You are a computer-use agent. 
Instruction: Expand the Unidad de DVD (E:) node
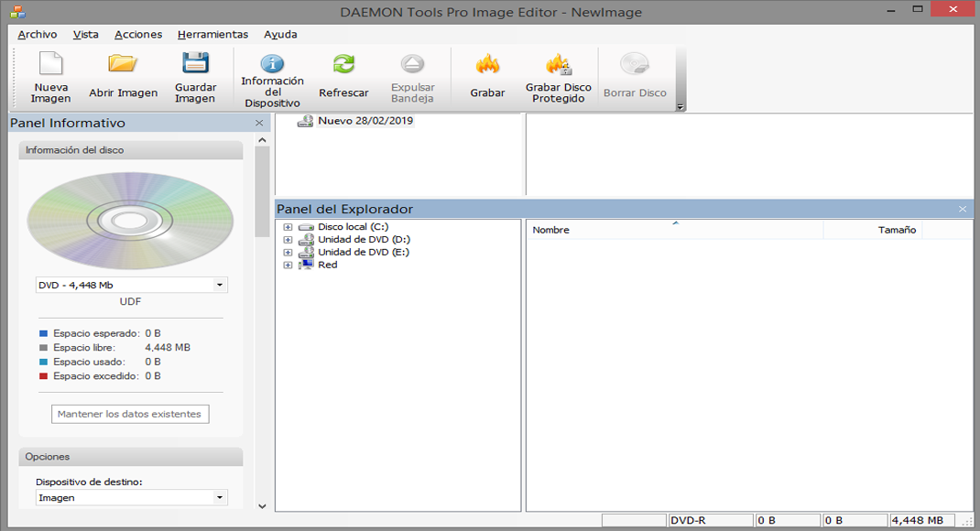[x=288, y=253]
